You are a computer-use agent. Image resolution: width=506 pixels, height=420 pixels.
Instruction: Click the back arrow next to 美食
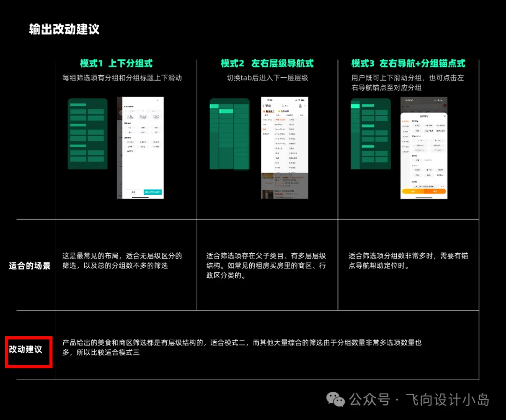click(263, 106)
